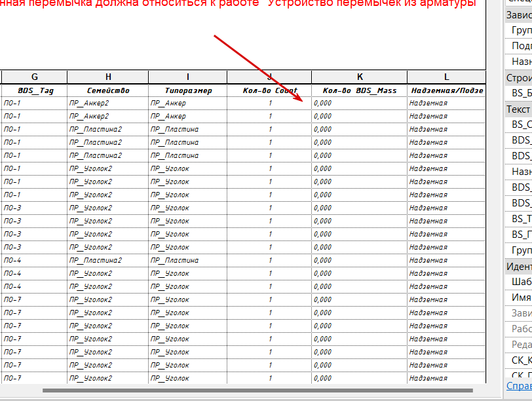Click the Строи section header in properties
This screenshot has width=532, height=401.
click(518, 78)
